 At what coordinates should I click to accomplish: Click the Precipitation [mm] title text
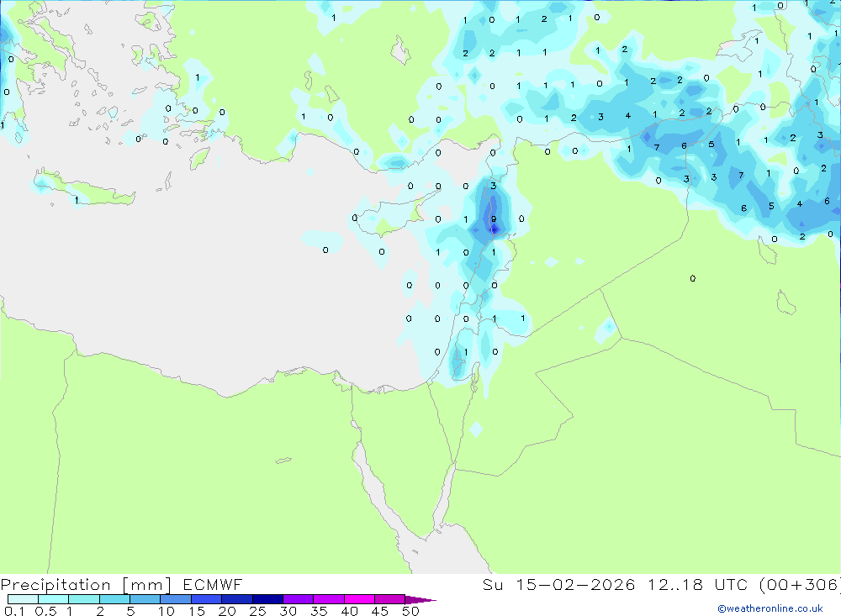(x=86, y=585)
